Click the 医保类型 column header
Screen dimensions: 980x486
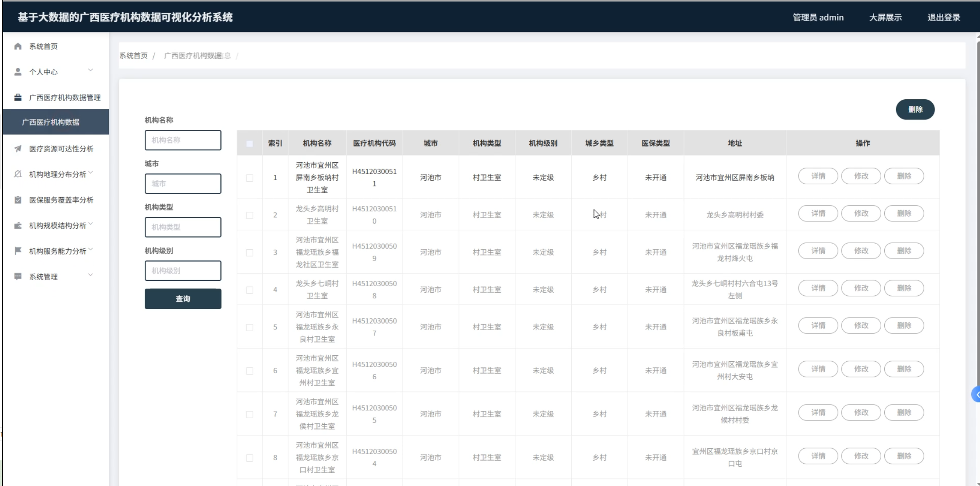656,143
